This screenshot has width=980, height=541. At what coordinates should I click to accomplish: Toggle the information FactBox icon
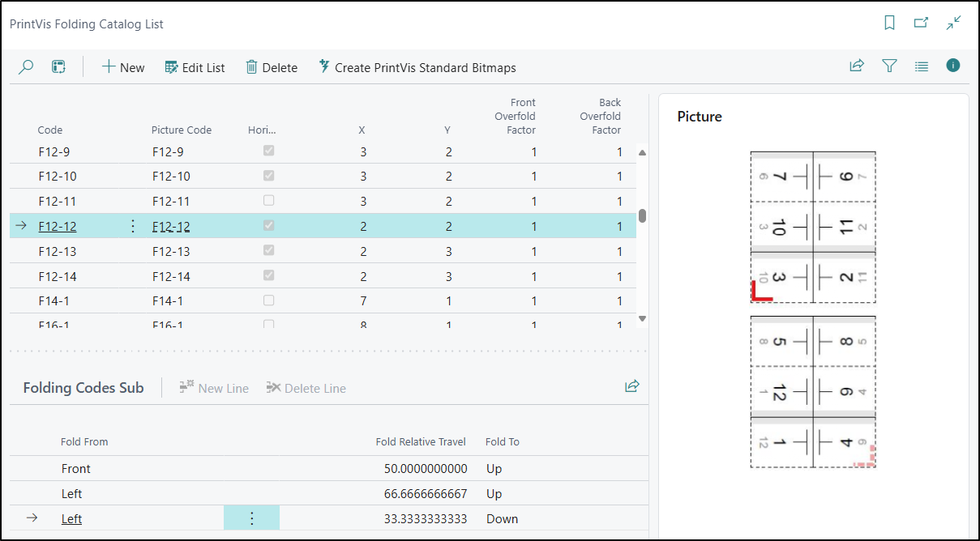[953, 66]
